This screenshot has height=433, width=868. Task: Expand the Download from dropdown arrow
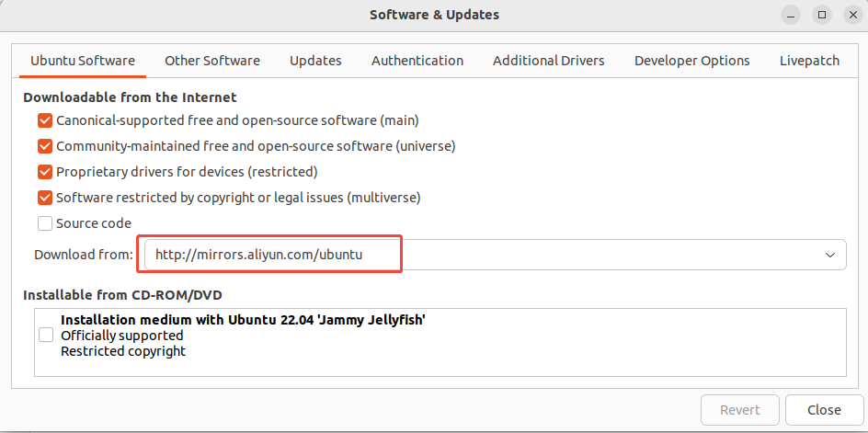point(830,255)
